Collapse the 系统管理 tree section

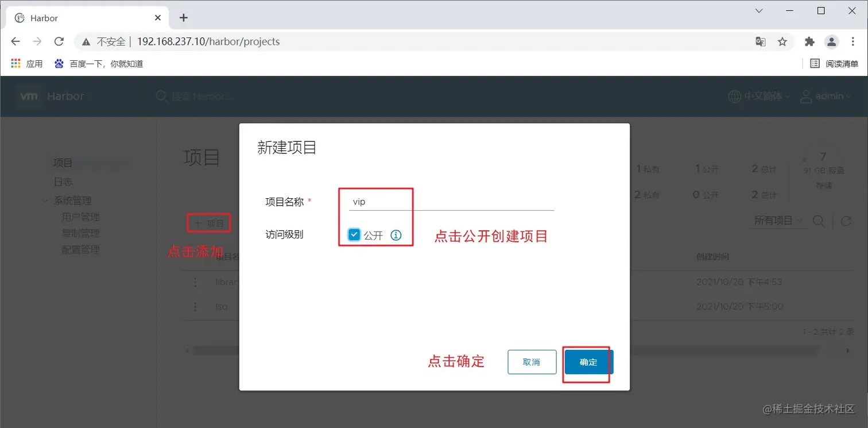click(45, 201)
